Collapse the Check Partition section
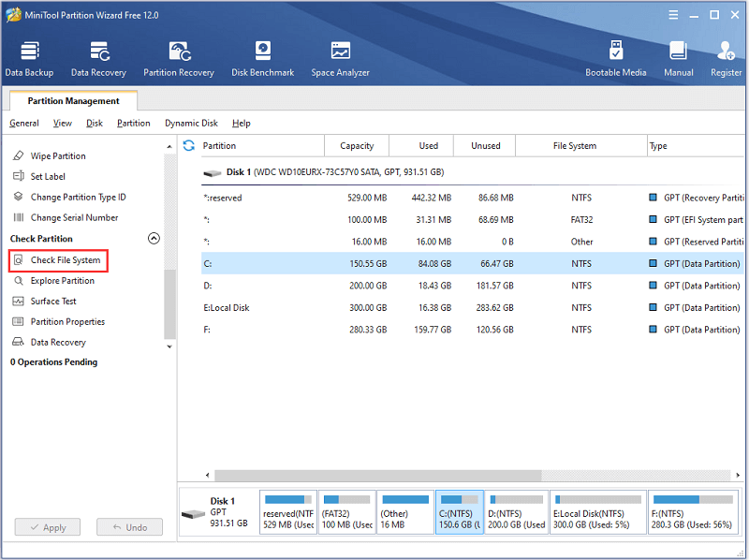Image resolution: width=749 pixels, height=560 pixels. [x=154, y=238]
